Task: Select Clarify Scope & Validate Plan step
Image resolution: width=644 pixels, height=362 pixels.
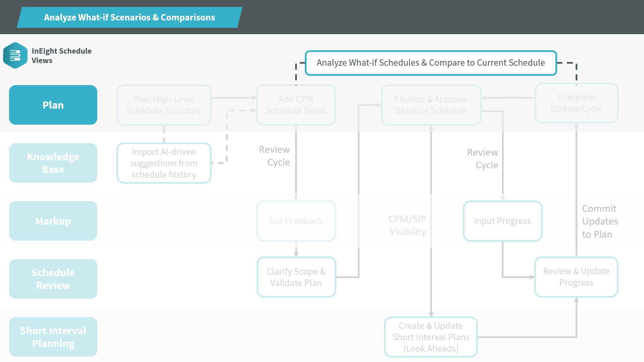Action: [296, 277]
